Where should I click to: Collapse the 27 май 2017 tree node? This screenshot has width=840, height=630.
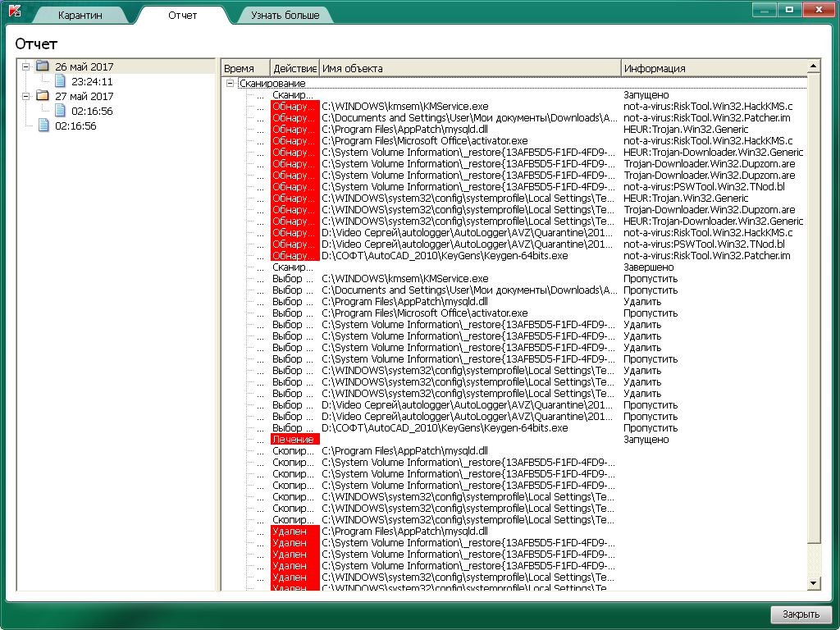tap(26, 96)
